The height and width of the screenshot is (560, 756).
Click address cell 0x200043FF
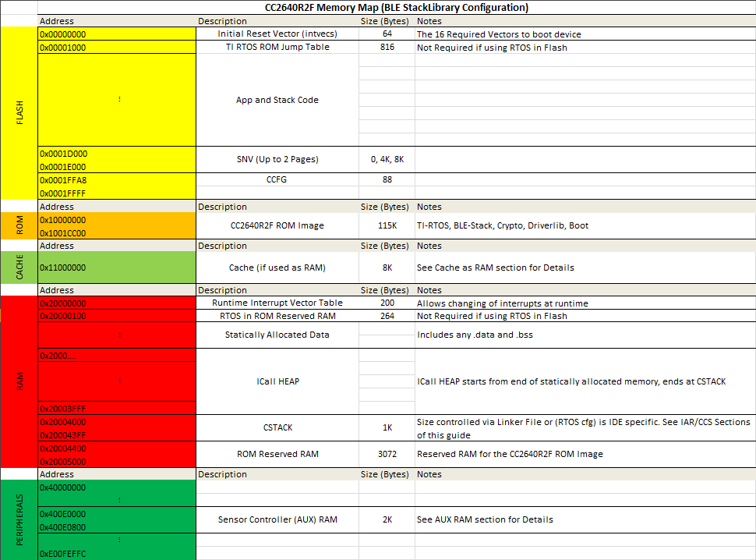tap(117, 435)
